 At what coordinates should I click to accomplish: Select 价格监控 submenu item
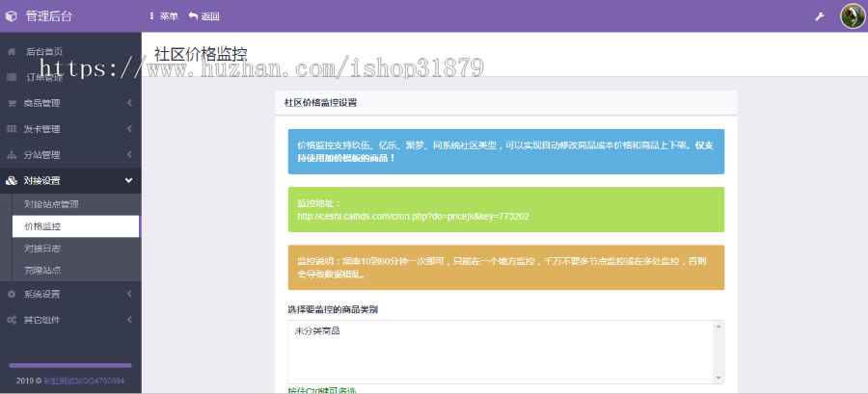pyautogui.click(x=75, y=226)
